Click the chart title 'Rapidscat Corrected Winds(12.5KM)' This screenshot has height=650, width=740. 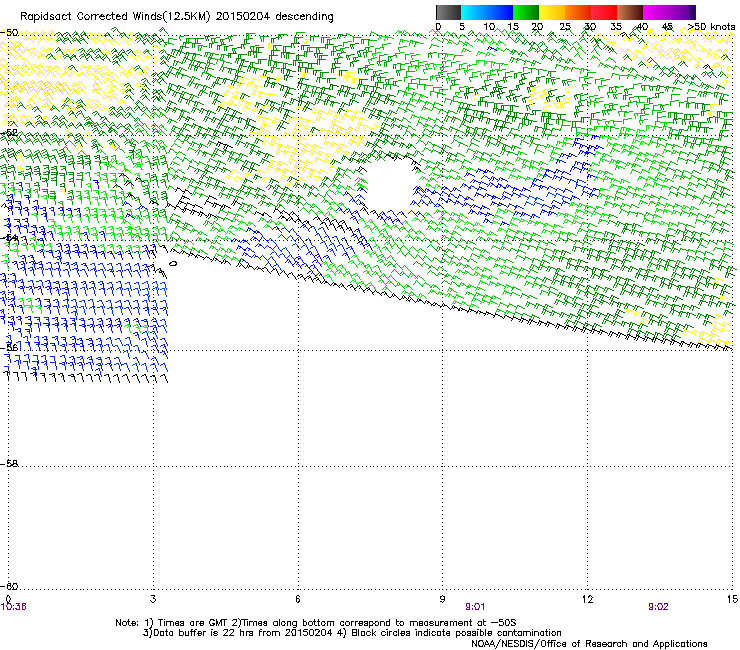point(115,17)
